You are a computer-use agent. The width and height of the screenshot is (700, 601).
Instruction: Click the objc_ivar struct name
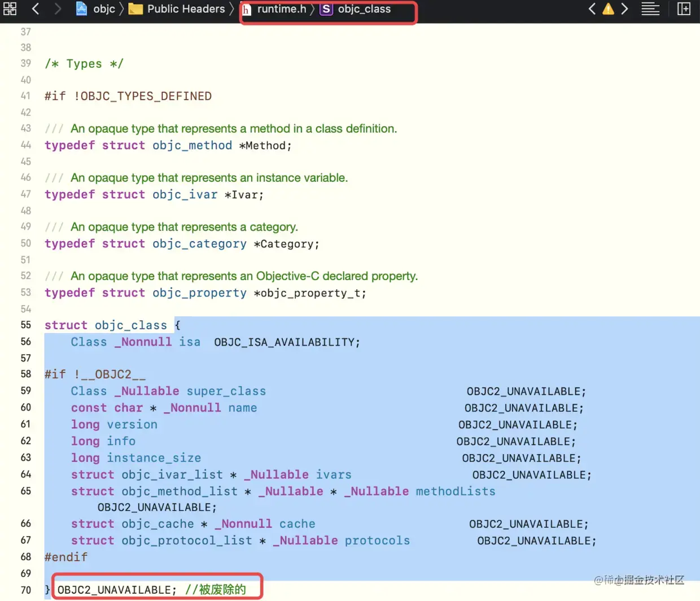[185, 194]
